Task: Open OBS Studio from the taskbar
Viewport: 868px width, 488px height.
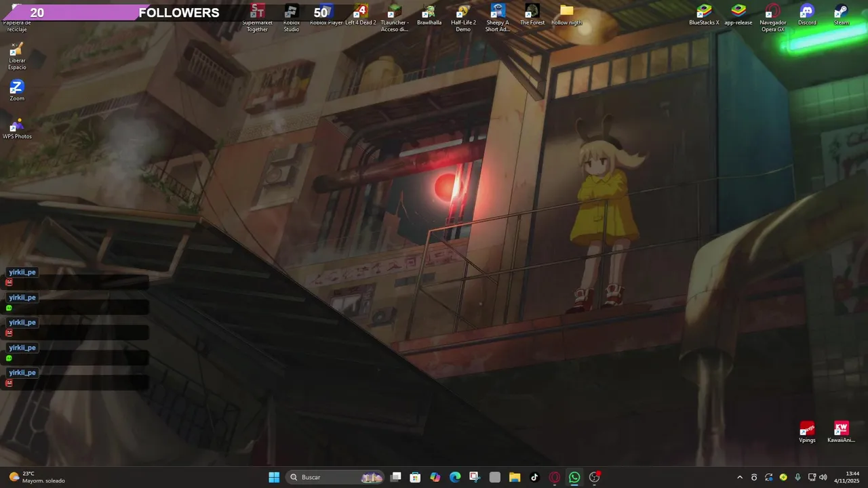Action: (x=595, y=477)
